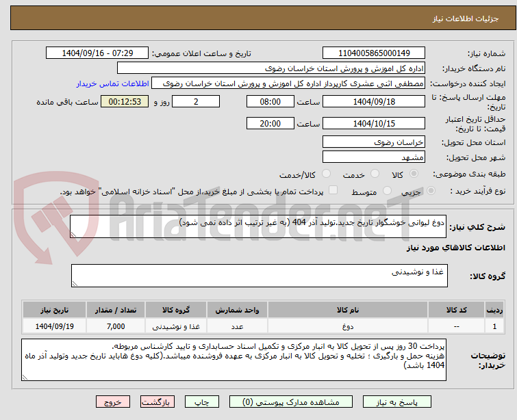
Task: Click the remaining time countdown 00:12:53
Action: [125, 101]
